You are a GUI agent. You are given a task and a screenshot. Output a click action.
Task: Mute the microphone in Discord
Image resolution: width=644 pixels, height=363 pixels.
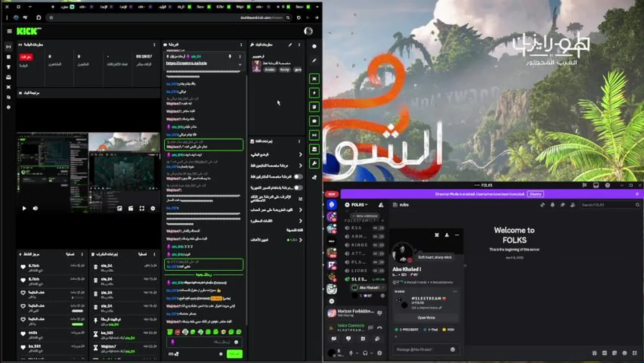click(x=351, y=353)
